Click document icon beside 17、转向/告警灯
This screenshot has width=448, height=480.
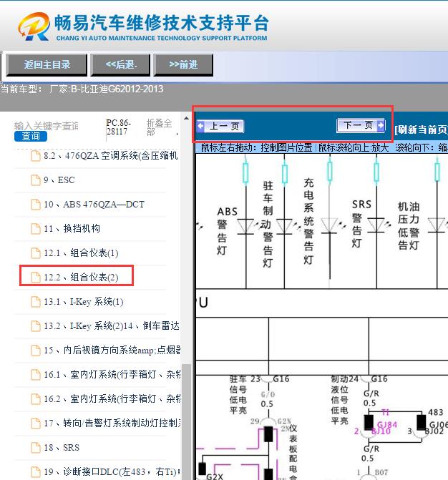[36, 423]
